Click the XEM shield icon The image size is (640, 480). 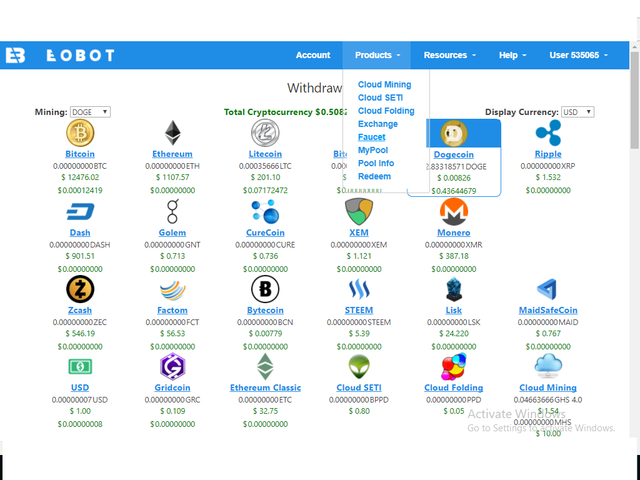[x=359, y=211]
